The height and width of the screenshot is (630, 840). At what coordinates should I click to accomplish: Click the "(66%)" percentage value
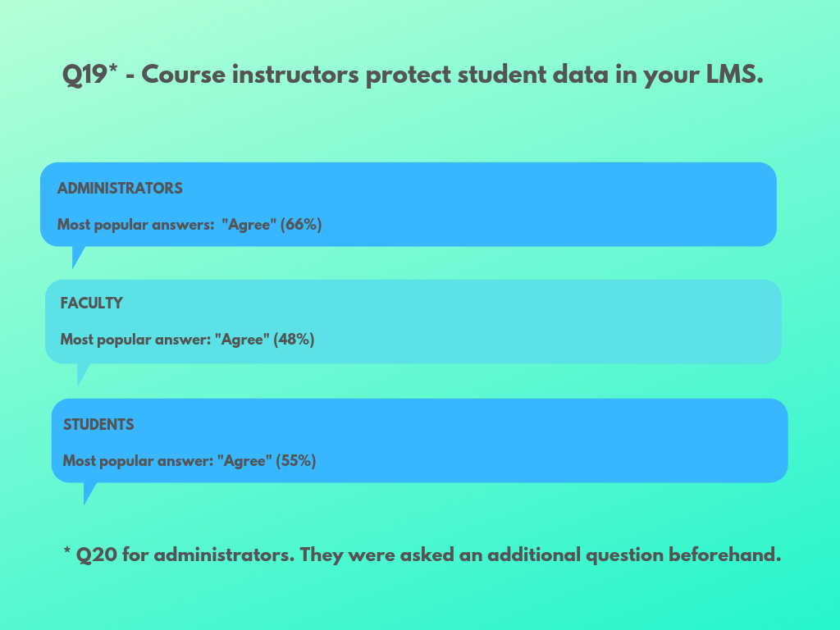tap(300, 225)
